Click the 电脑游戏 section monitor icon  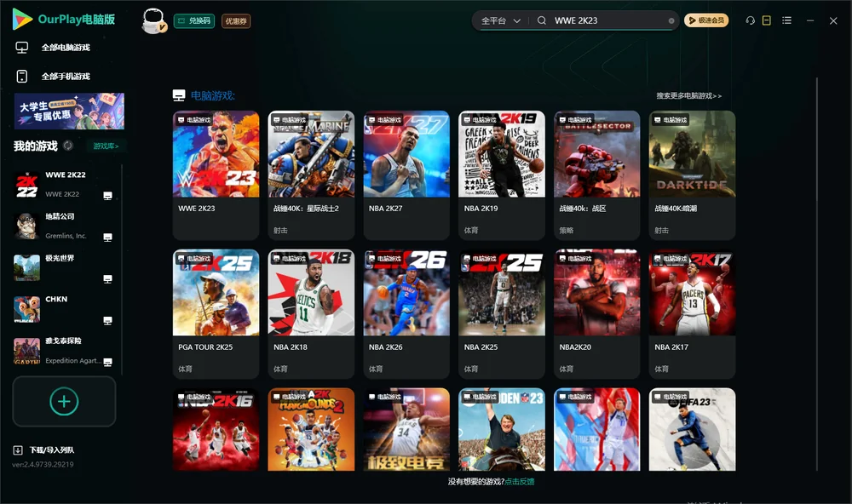(179, 95)
